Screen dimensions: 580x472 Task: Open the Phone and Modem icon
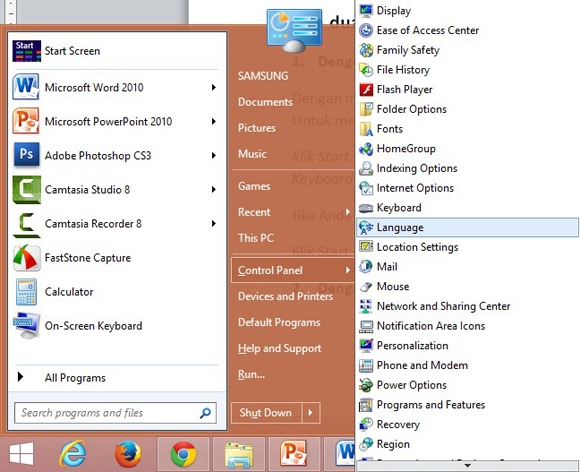pos(366,365)
